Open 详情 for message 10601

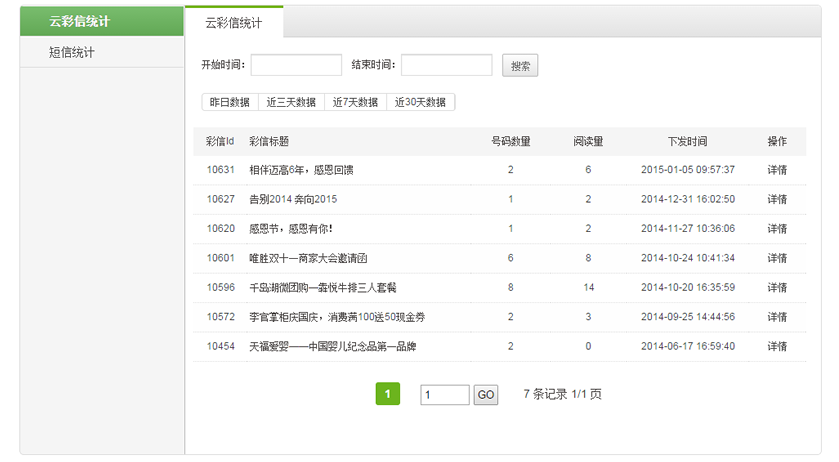coord(777,258)
